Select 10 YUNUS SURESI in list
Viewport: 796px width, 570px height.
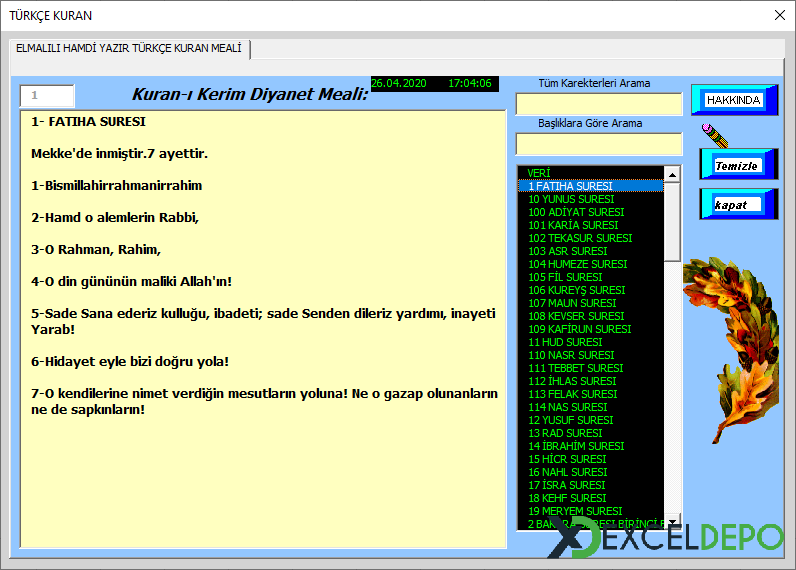coord(591,199)
